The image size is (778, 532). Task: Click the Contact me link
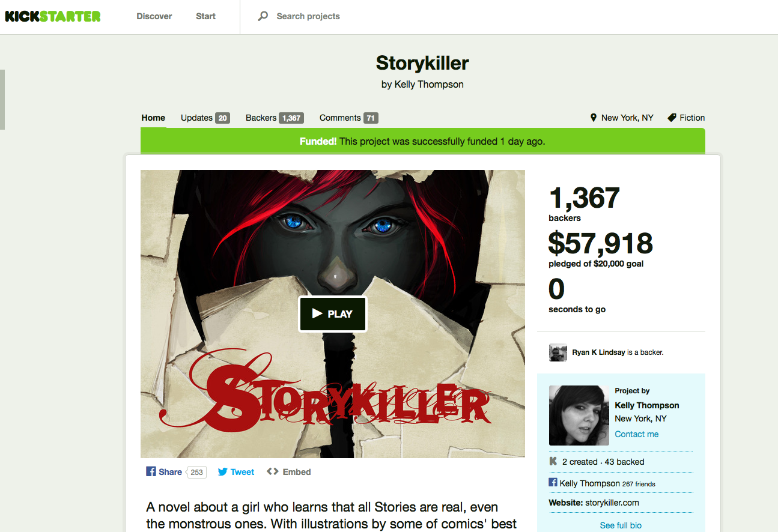(x=637, y=434)
